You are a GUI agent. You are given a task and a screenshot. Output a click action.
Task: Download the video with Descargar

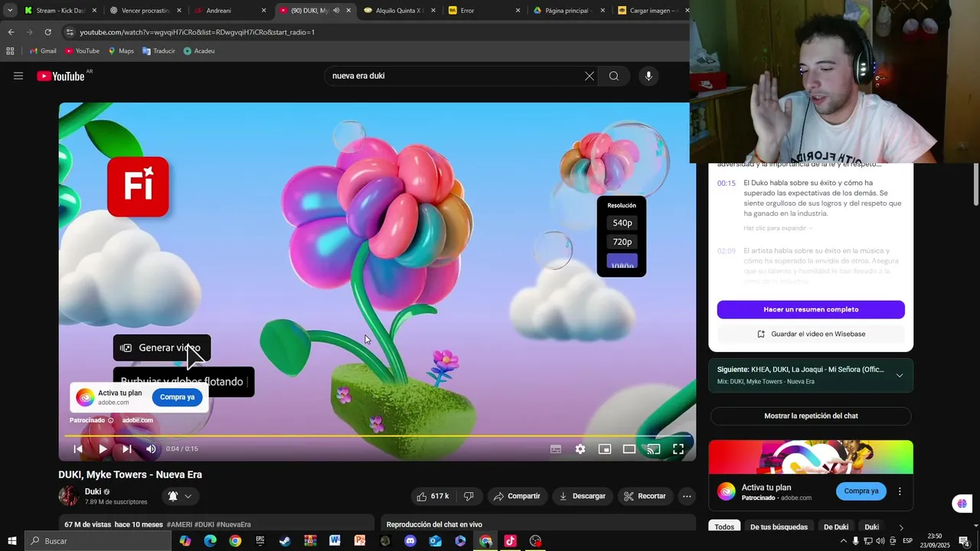point(583,496)
